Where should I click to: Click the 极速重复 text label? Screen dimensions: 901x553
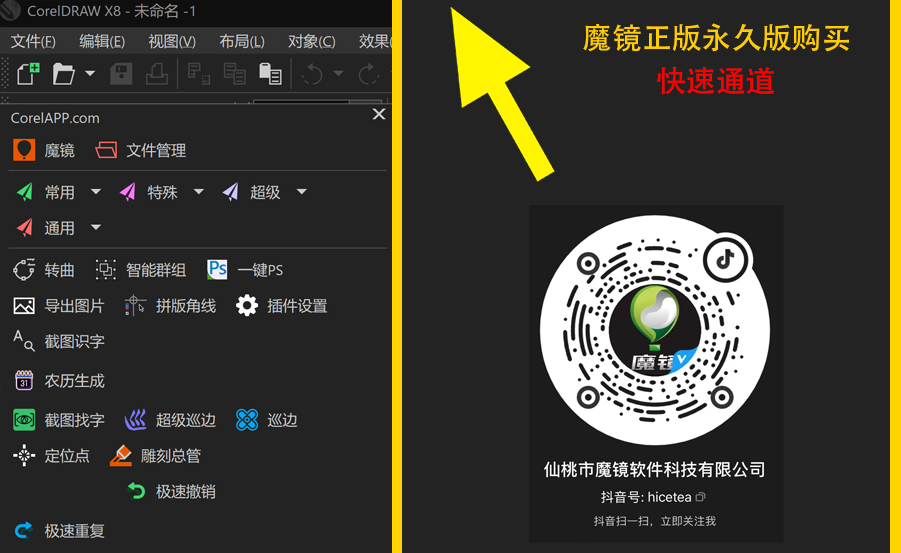(75, 531)
